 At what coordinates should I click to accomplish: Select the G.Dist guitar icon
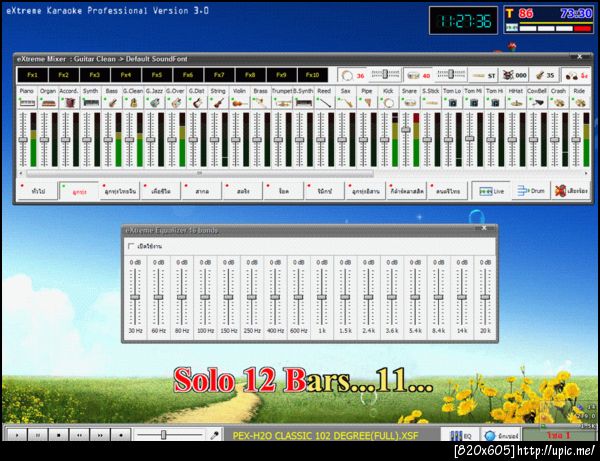tap(197, 102)
